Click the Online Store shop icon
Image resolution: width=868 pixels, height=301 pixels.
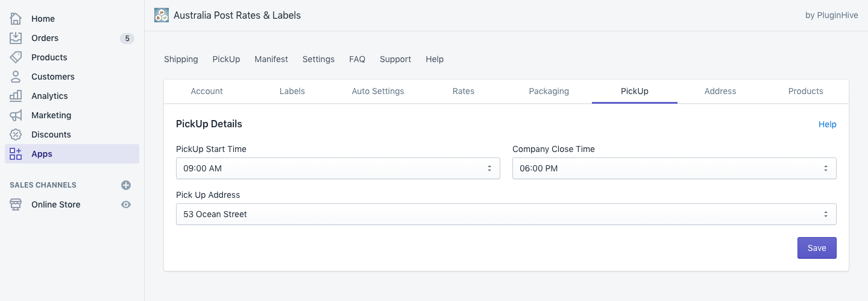click(16, 204)
